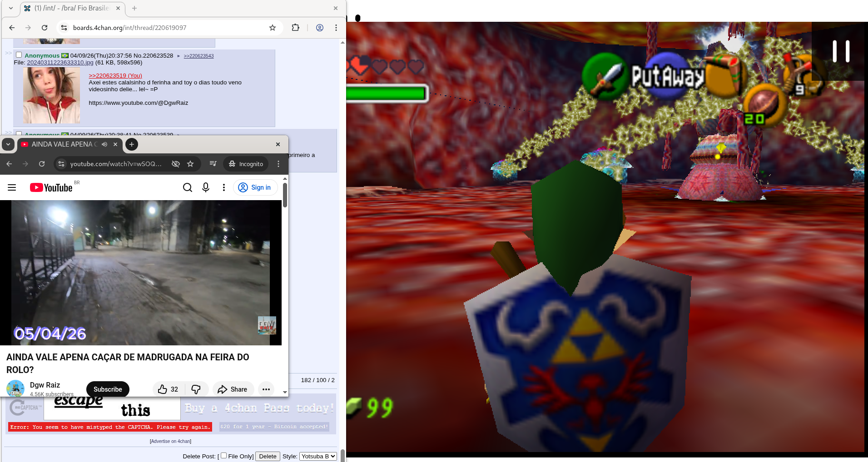Open the Chrome menu in the incognito window

278,164
